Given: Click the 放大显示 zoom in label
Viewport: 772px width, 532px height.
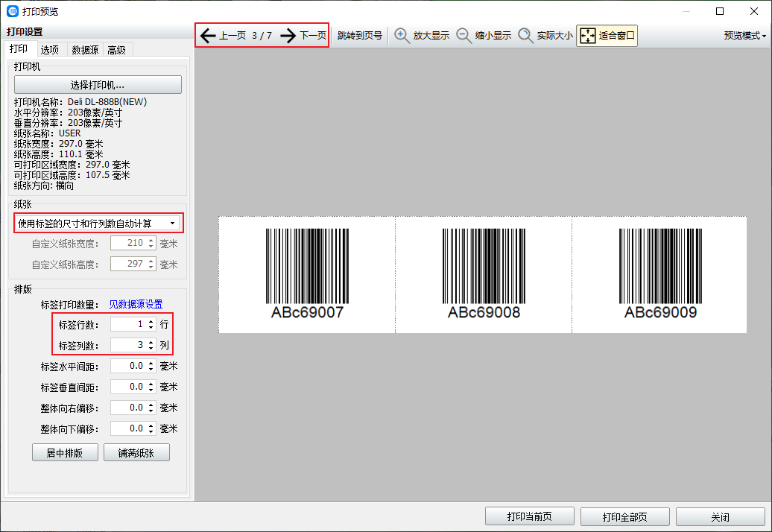Looking at the screenshot, I should tap(431, 36).
